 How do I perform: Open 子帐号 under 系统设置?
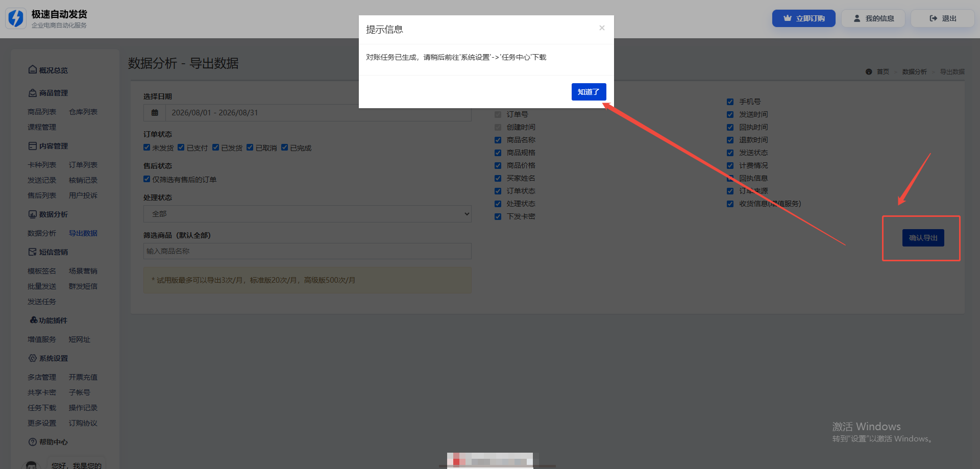tap(80, 392)
